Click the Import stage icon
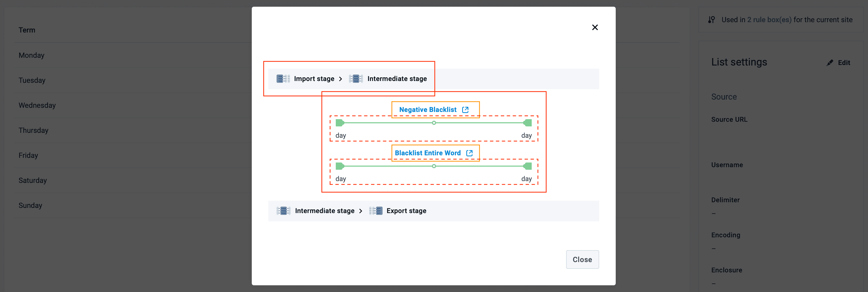 click(x=283, y=79)
